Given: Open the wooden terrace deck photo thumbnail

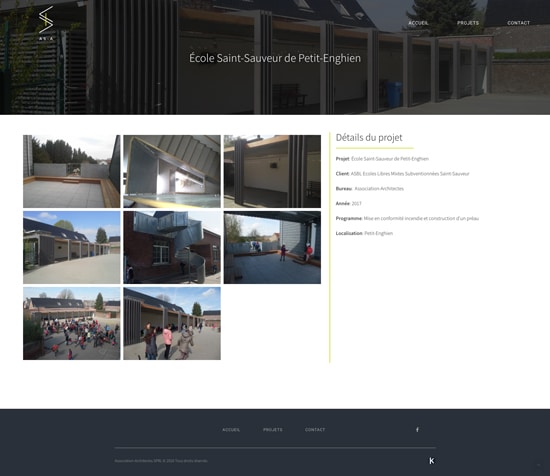Looking at the screenshot, I should point(72,172).
